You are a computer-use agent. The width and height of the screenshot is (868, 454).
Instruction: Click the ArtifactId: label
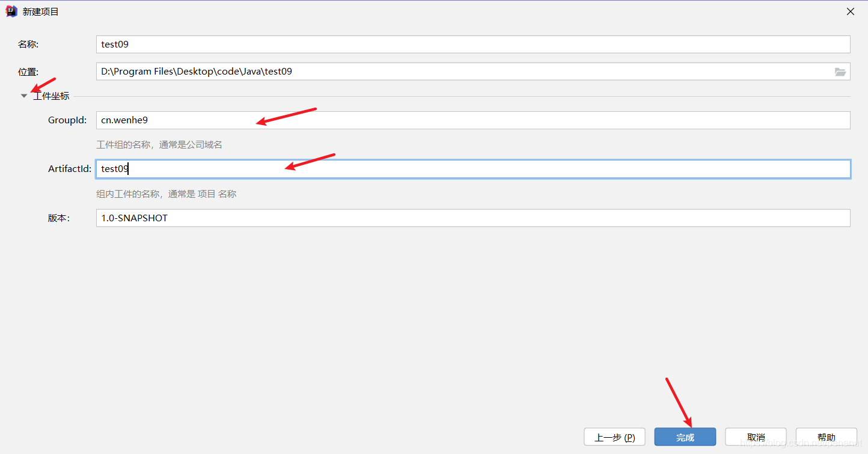(x=70, y=169)
